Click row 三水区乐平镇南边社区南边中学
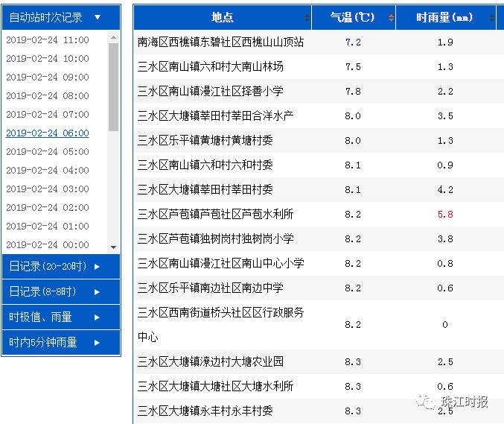This screenshot has height=424, width=504. click(x=319, y=288)
